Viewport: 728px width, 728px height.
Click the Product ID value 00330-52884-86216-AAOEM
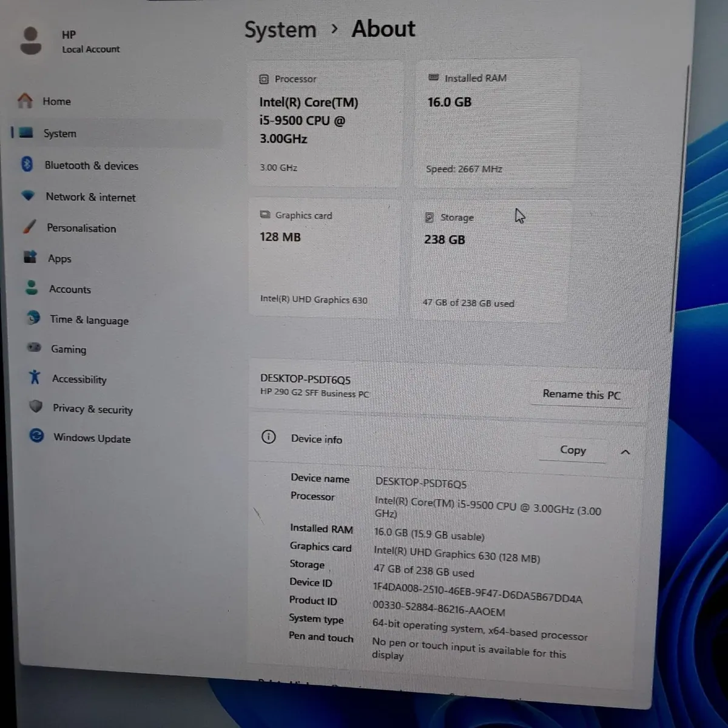coord(439,608)
